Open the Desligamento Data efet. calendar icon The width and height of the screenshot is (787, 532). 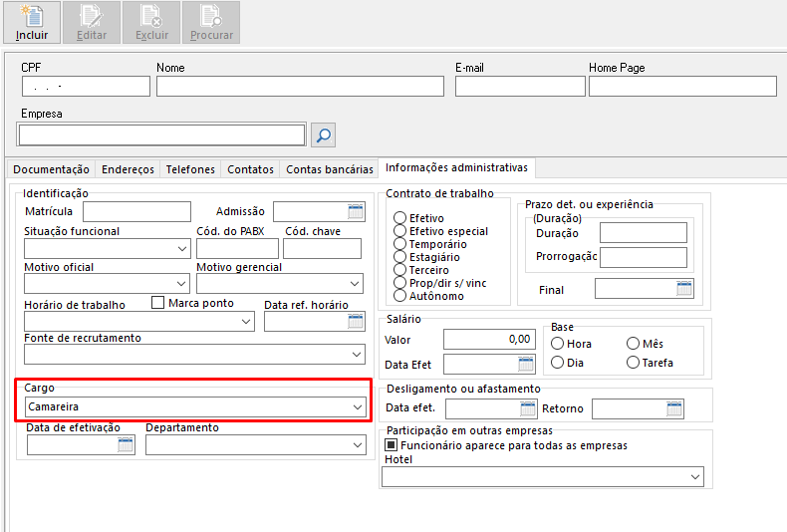[x=528, y=408]
